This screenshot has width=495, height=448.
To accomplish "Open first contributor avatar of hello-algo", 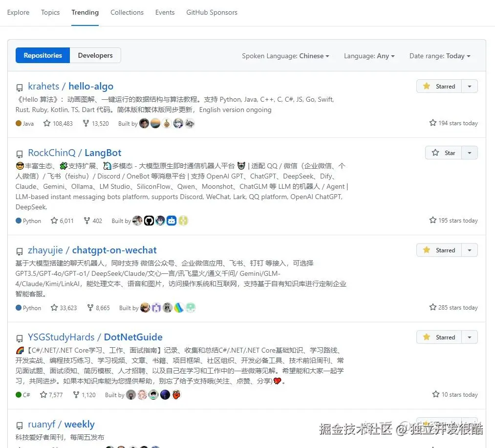I will (x=144, y=124).
